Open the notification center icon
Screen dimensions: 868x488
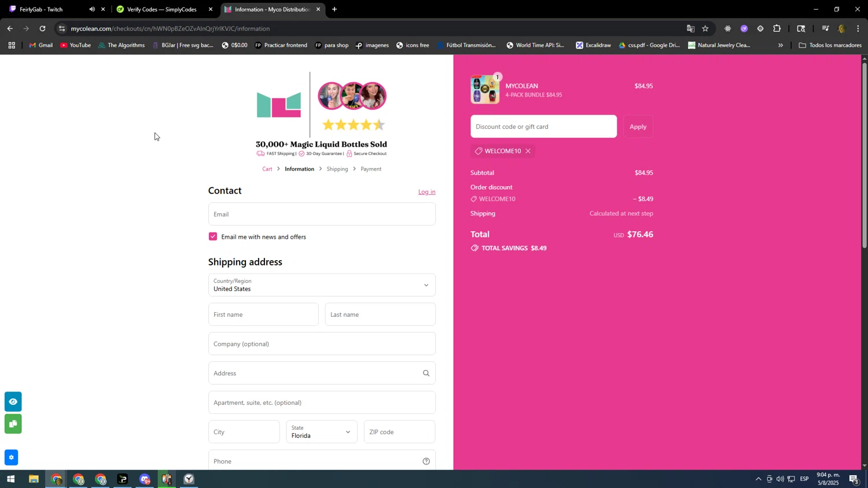coord(854,479)
